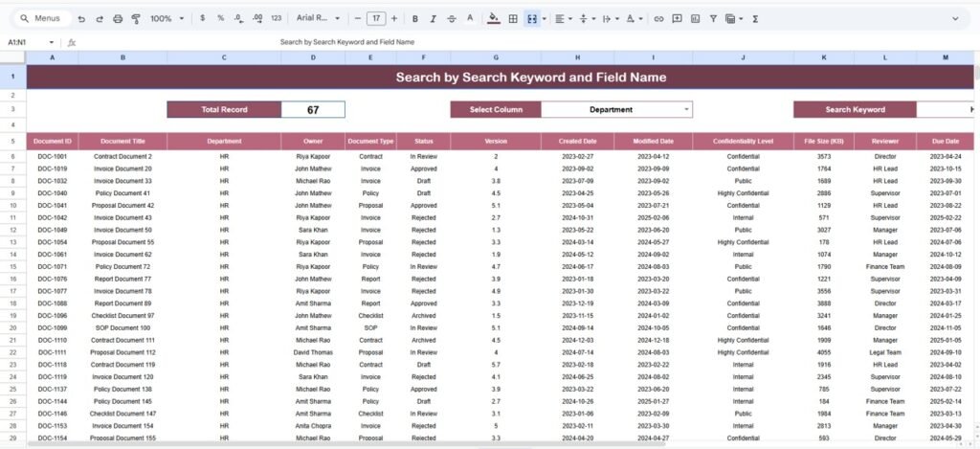This screenshot has height=449, width=980.
Task: Click the Created Date header cell
Action: [x=577, y=142]
